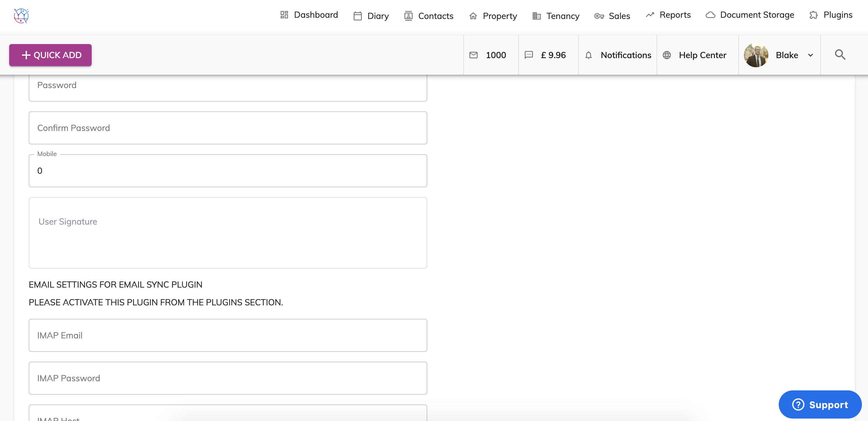Click the SMS balance chat icon
Viewport: 868px width, 421px height.
529,55
